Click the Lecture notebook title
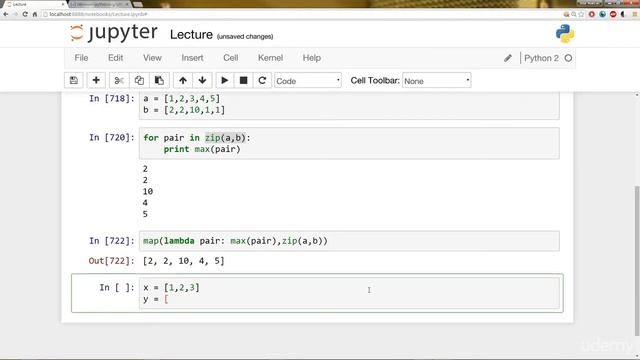640x360 pixels. pyautogui.click(x=191, y=35)
